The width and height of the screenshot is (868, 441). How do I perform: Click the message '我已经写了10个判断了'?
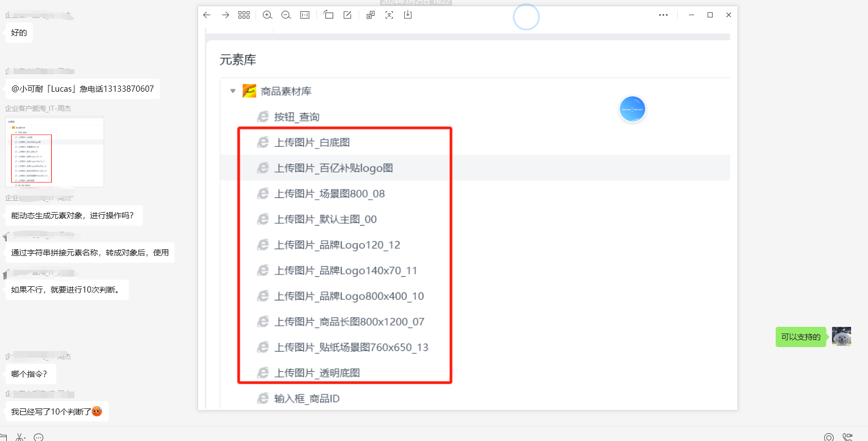tap(57, 412)
